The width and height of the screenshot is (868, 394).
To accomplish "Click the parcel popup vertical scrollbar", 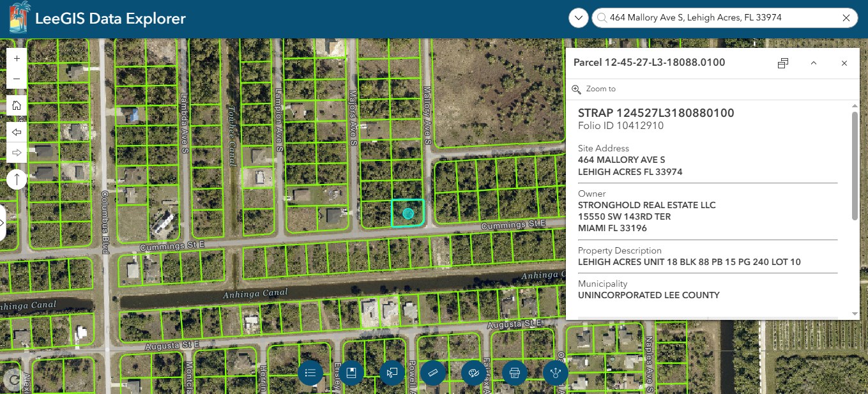I will [855, 166].
